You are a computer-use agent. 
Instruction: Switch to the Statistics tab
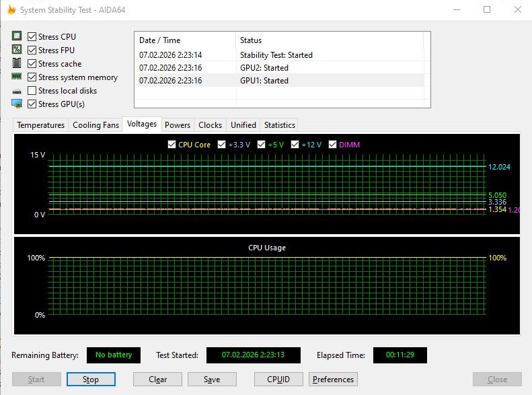click(x=280, y=125)
